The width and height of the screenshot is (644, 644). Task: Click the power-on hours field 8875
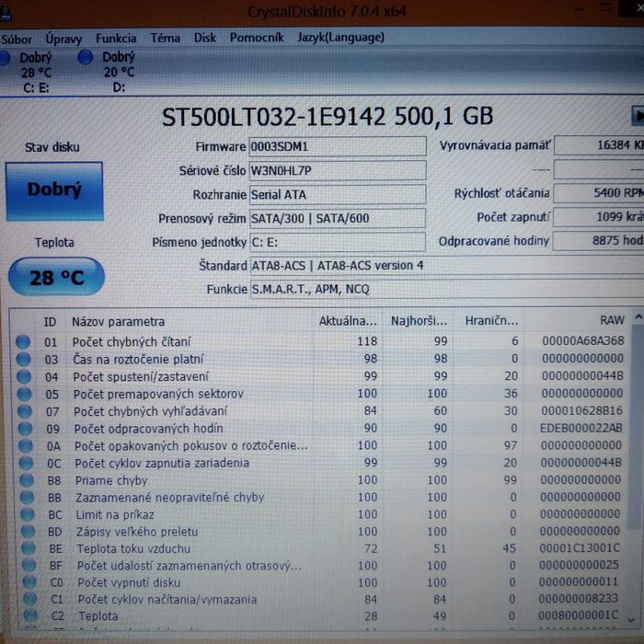(598, 241)
